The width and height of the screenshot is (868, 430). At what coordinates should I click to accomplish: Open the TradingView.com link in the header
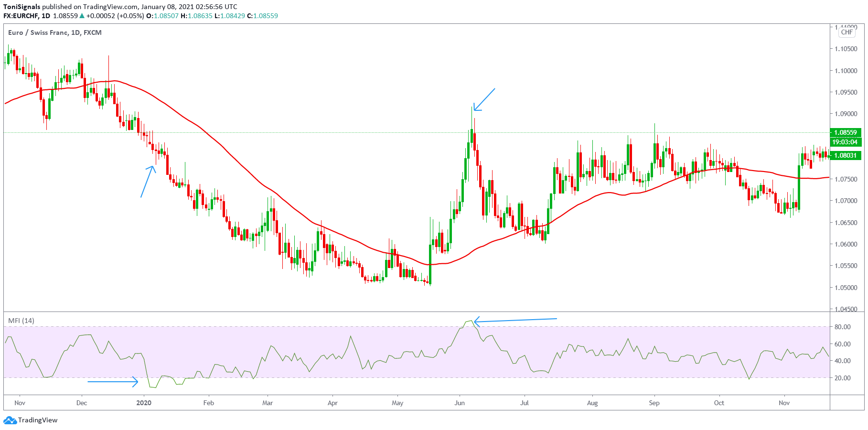110,7
